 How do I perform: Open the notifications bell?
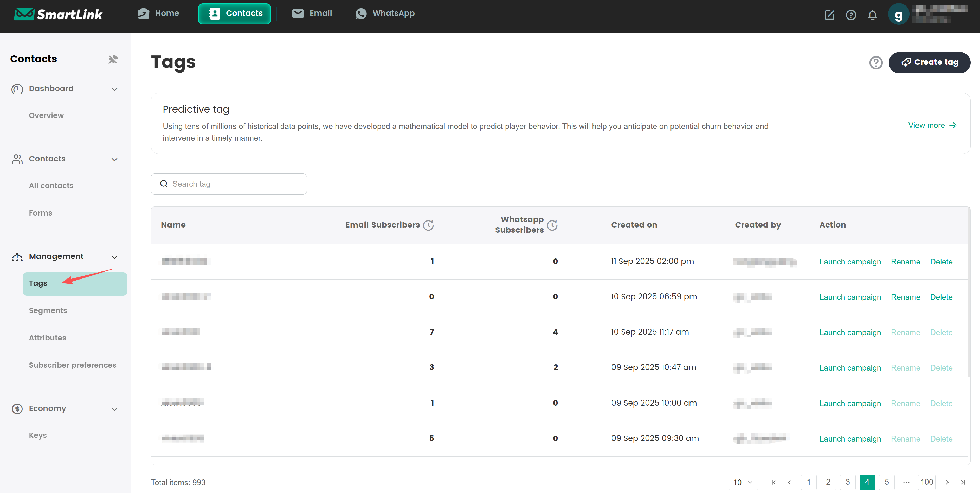coord(872,15)
